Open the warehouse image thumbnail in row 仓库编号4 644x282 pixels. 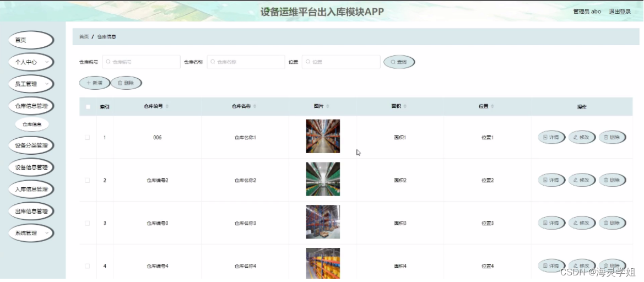(323, 263)
